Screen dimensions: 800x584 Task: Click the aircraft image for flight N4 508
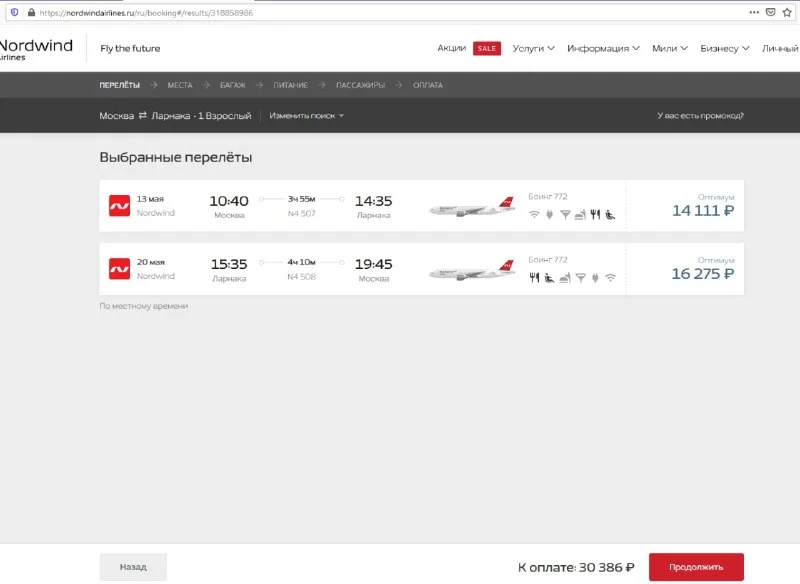click(x=471, y=270)
